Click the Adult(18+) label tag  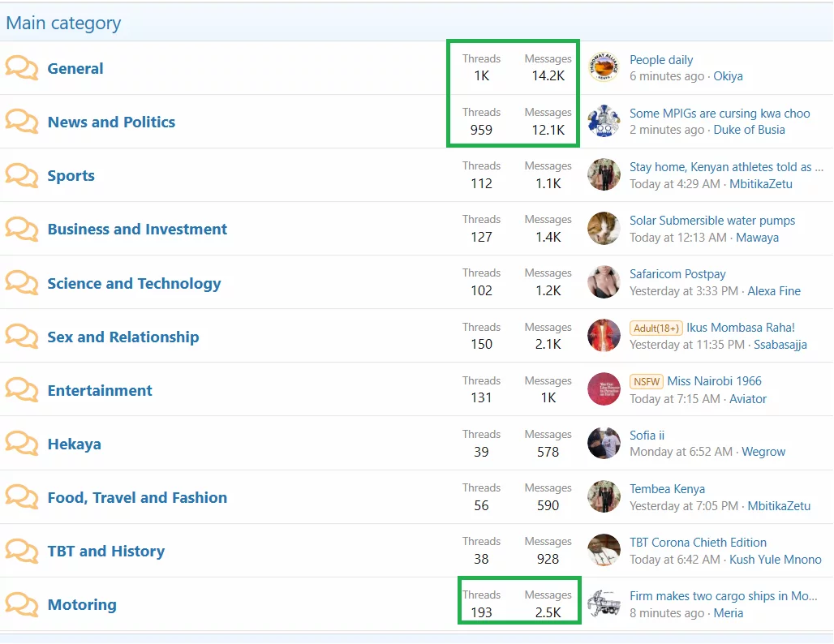point(656,328)
